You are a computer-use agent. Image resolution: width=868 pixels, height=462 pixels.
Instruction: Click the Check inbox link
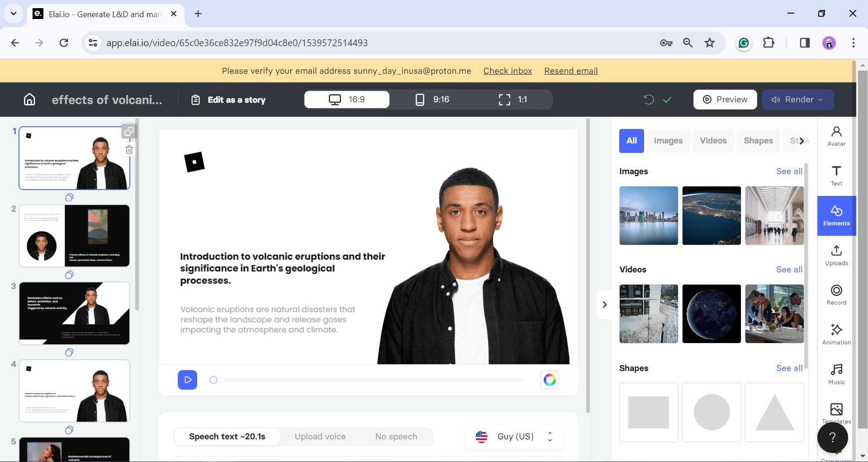click(x=508, y=71)
